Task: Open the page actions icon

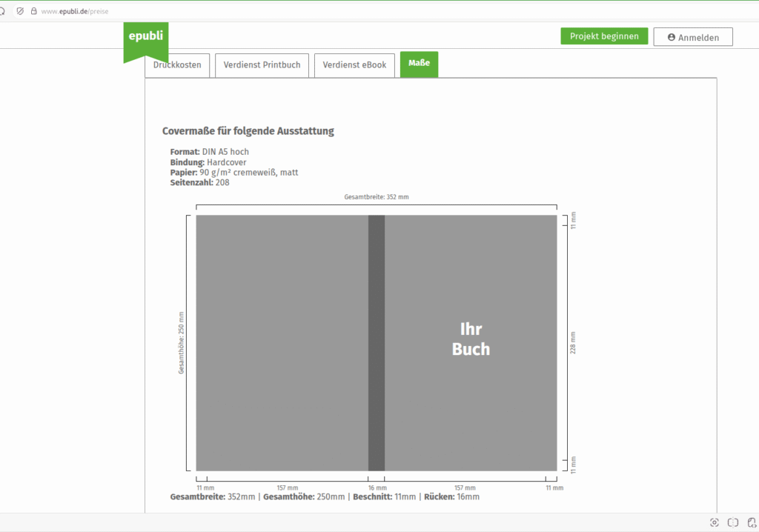Action: point(752,522)
